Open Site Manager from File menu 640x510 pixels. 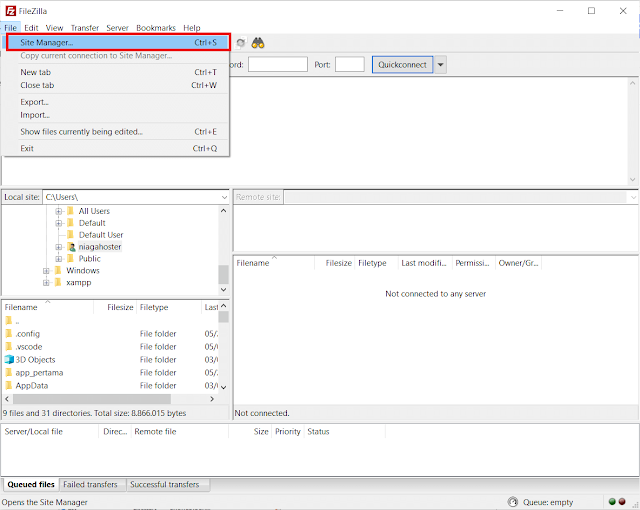(x=118, y=42)
